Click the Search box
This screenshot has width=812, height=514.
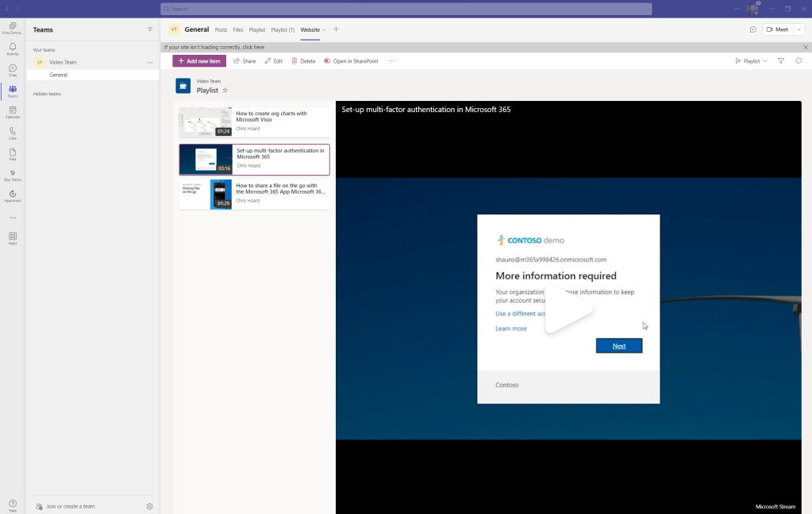coord(406,9)
